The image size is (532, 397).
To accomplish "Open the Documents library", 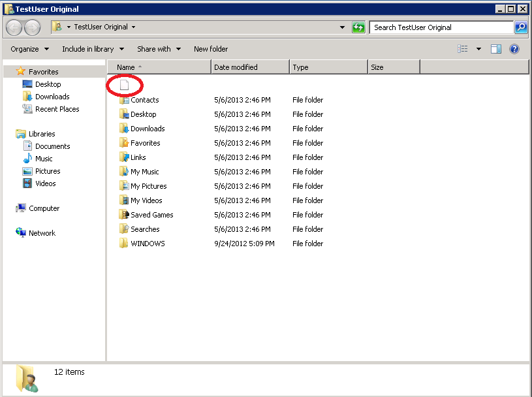I will point(53,146).
